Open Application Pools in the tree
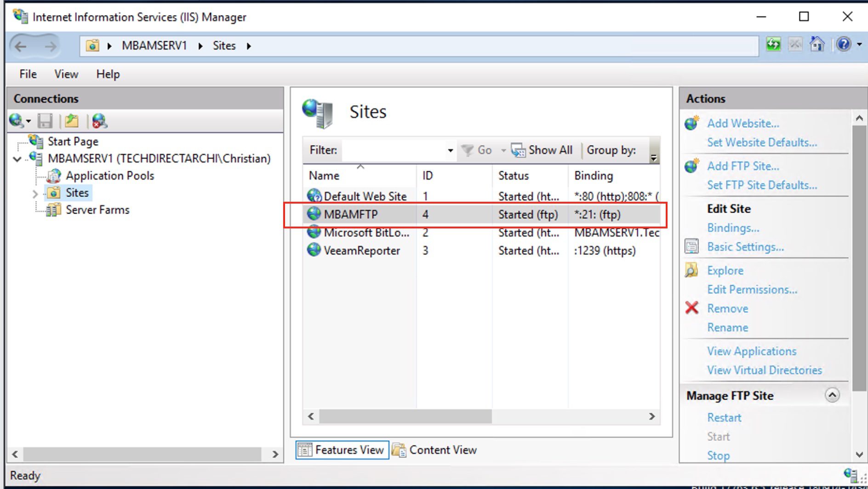 point(110,176)
